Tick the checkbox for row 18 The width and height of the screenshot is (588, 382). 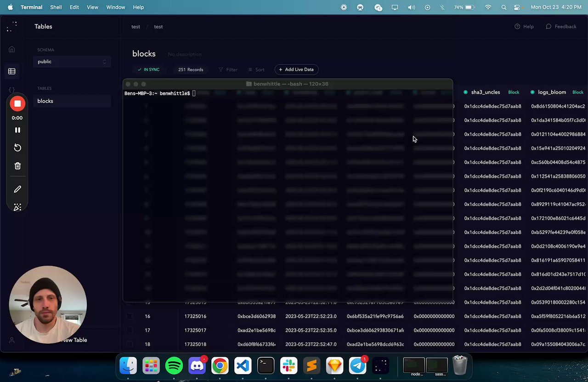click(x=129, y=344)
